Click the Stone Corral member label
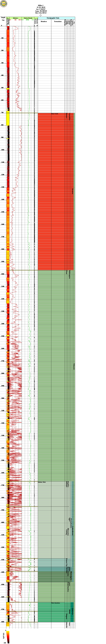Screen dimensions: 106x644 click(x=55, y=114)
